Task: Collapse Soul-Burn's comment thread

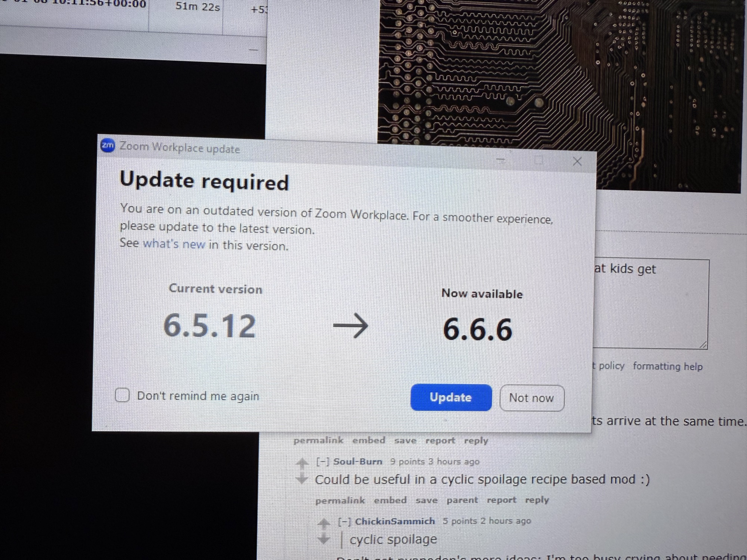Action: [x=323, y=462]
